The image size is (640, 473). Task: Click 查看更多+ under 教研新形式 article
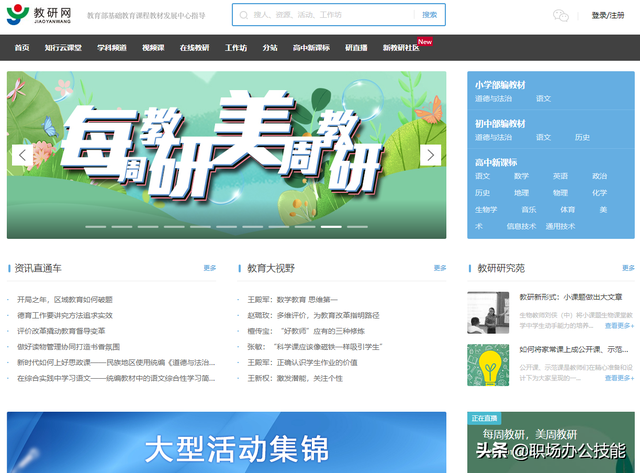620,326
